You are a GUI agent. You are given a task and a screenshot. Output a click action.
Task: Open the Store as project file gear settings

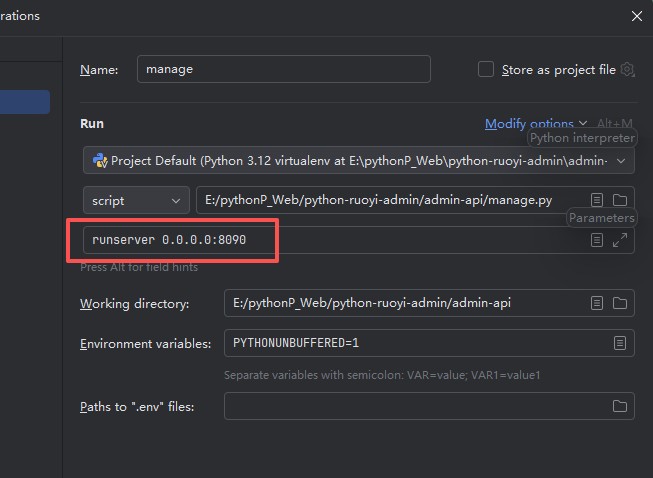(x=627, y=70)
